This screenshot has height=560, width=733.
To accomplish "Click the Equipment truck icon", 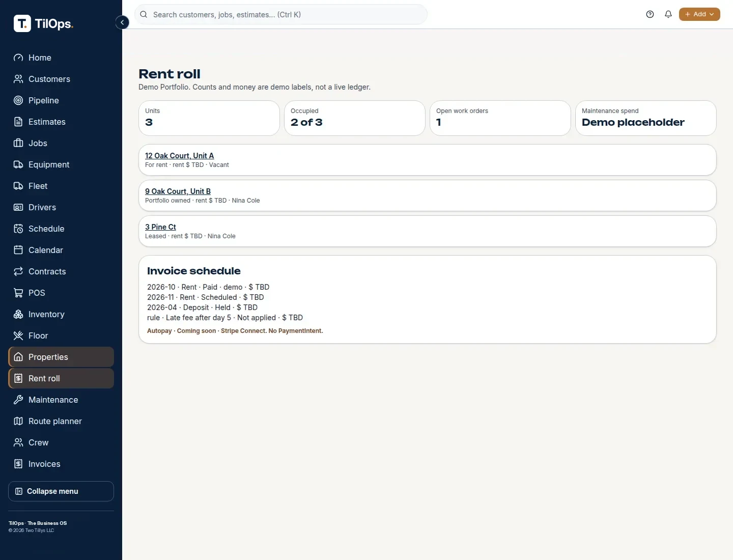I will (x=18, y=164).
